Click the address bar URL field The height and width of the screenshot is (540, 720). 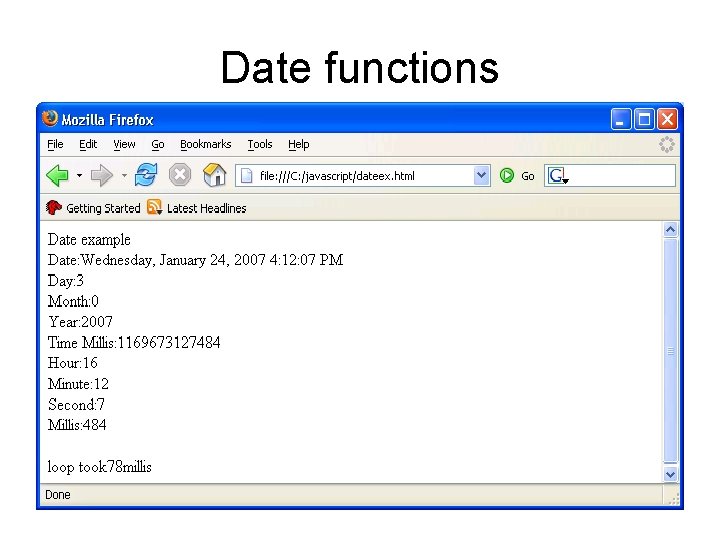tap(363, 176)
